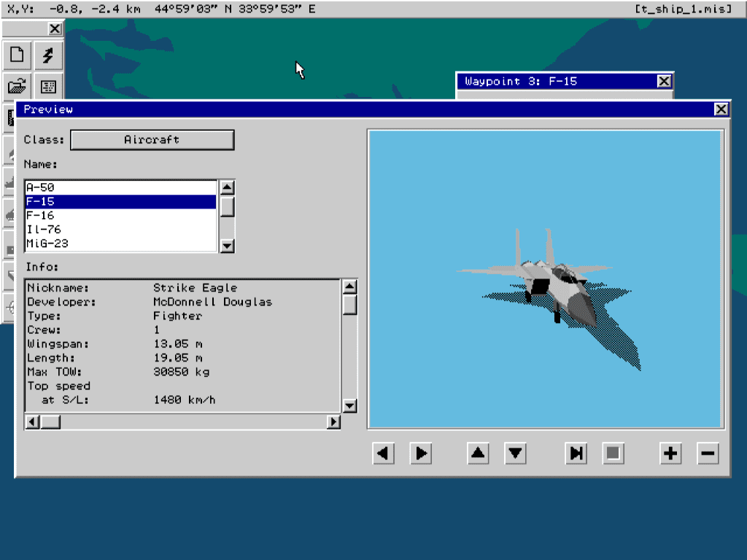Select MiG-23 in the Name list
This screenshot has height=560, width=747.
pos(121,244)
